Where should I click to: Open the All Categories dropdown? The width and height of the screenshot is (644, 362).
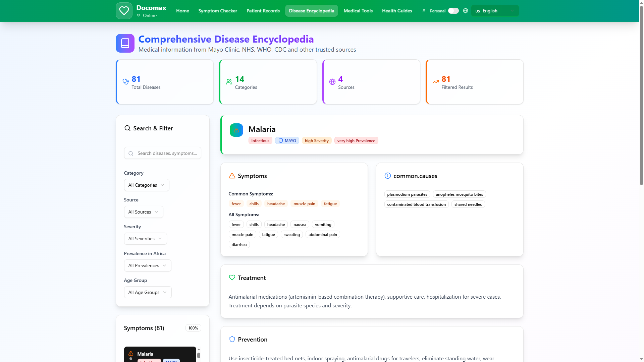[x=146, y=185]
